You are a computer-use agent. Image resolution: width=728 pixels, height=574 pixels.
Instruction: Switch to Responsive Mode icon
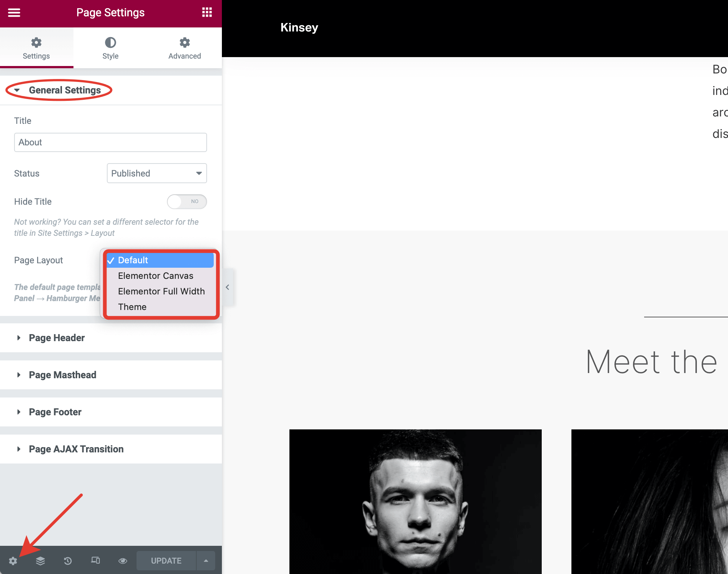click(x=95, y=560)
